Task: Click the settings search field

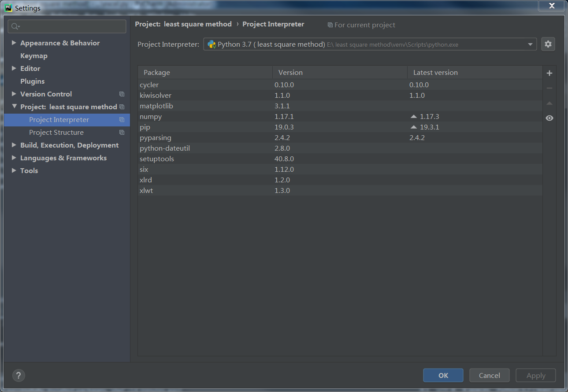Action: pos(67,26)
